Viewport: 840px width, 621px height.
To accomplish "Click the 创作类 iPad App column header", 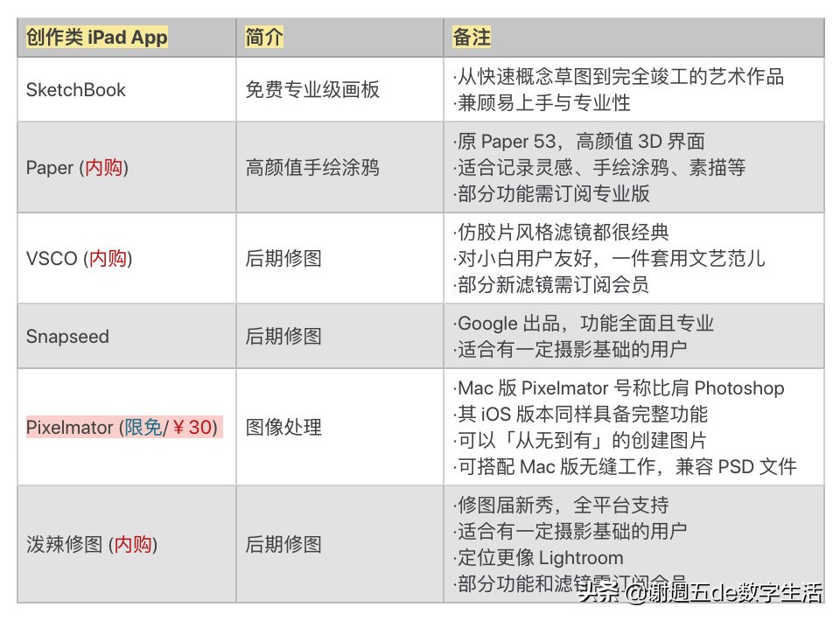I will point(96,37).
